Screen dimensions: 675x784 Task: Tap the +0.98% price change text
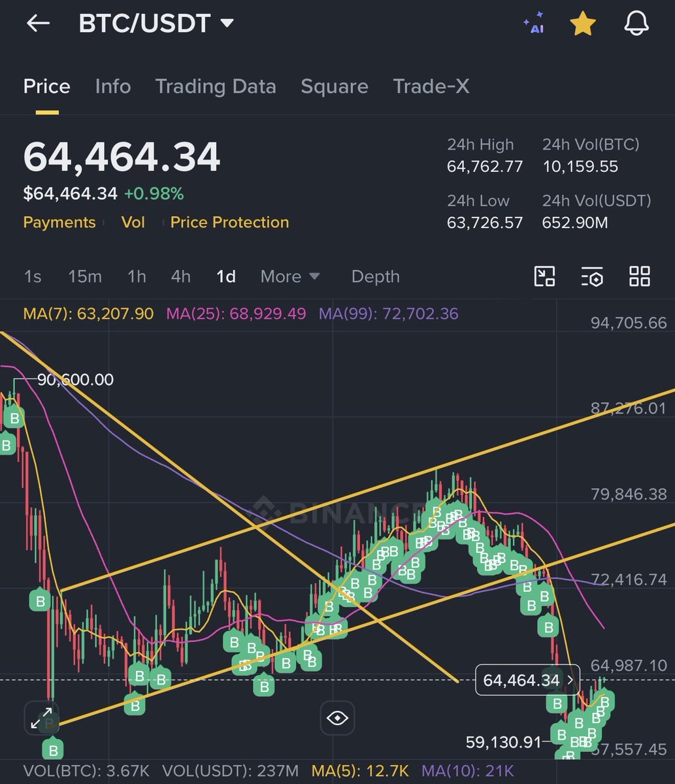coord(154,193)
